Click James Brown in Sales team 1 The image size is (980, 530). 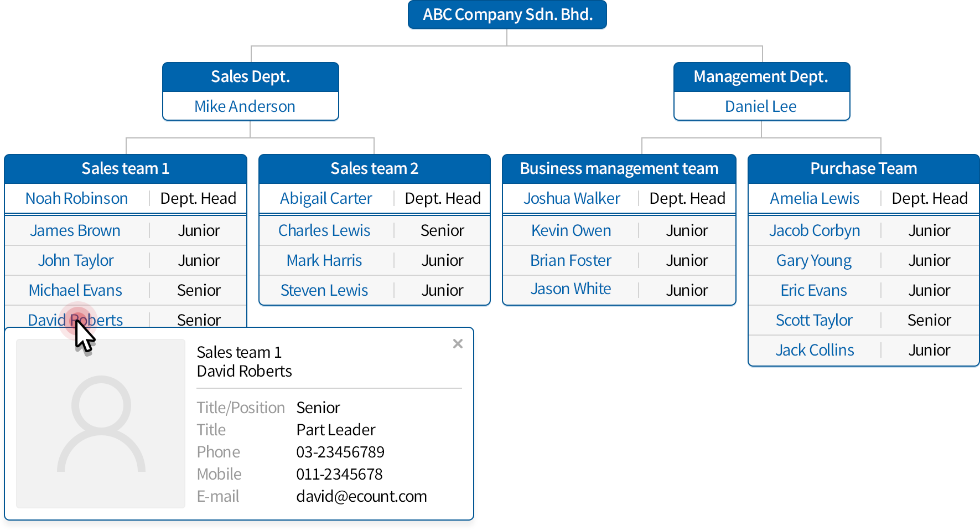(75, 230)
